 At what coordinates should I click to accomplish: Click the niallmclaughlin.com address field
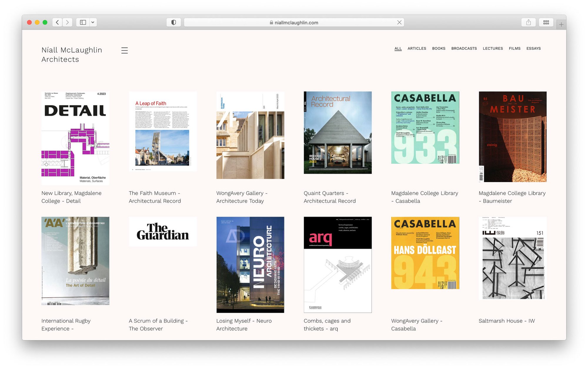(x=294, y=23)
